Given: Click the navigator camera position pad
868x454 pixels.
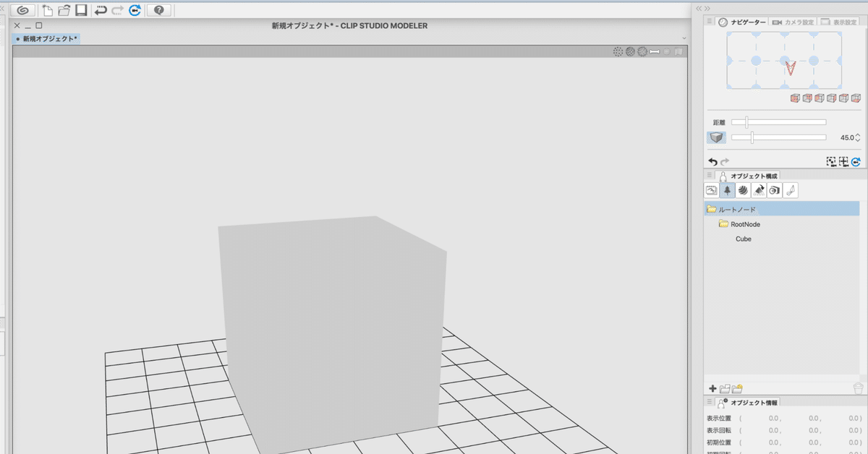Looking at the screenshot, I should 785,61.
